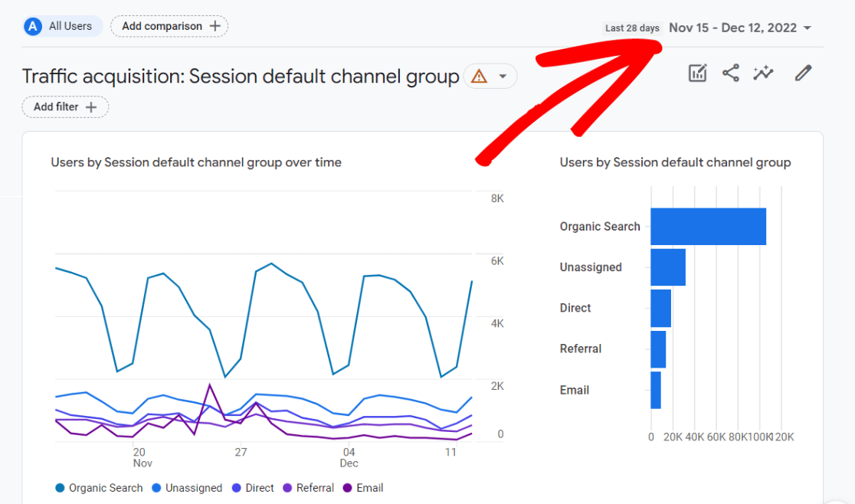The width and height of the screenshot is (855, 504).
Task: Click the date range dropdown caret
Action: [x=807, y=28]
